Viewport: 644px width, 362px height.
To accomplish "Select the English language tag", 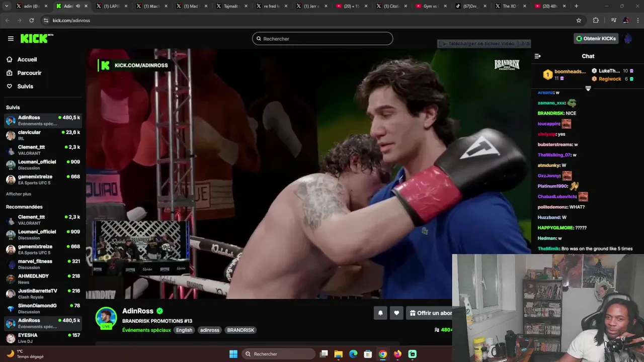I will tap(184, 330).
